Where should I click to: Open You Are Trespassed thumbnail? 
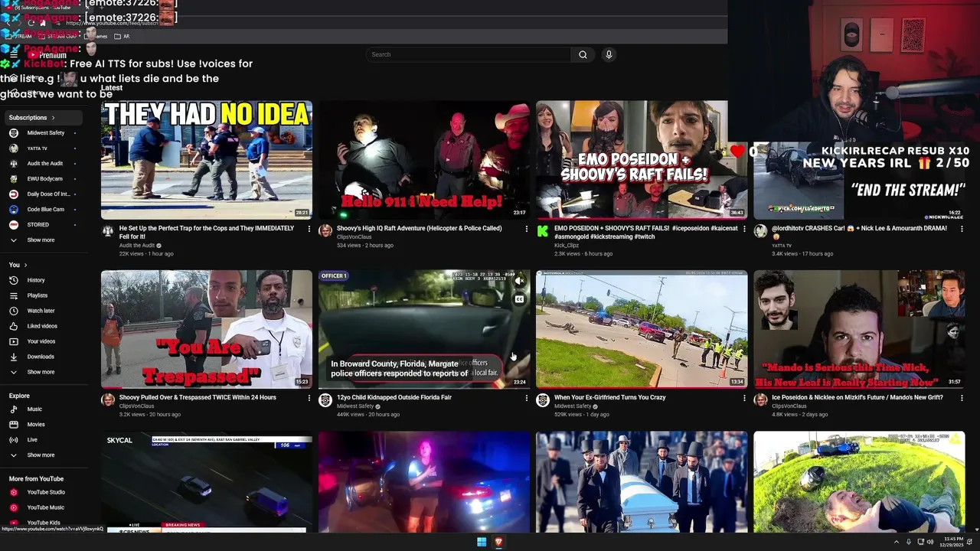(207, 329)
